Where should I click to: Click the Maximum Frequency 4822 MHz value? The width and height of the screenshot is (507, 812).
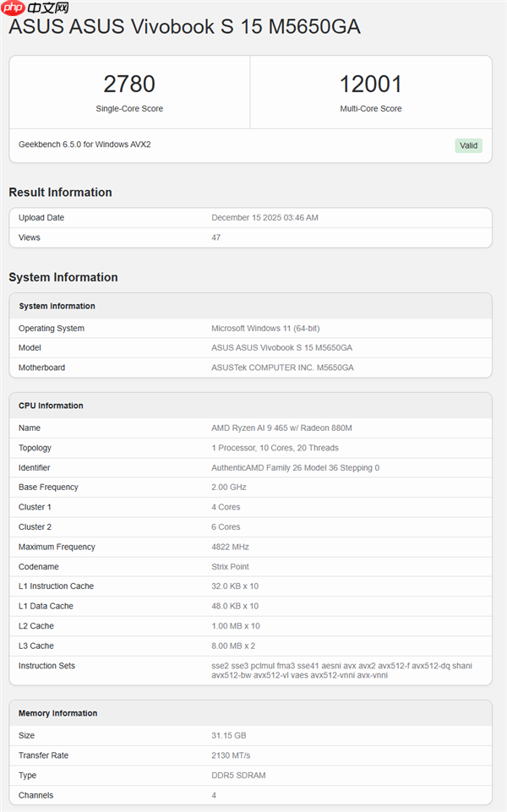click(234, 547)
